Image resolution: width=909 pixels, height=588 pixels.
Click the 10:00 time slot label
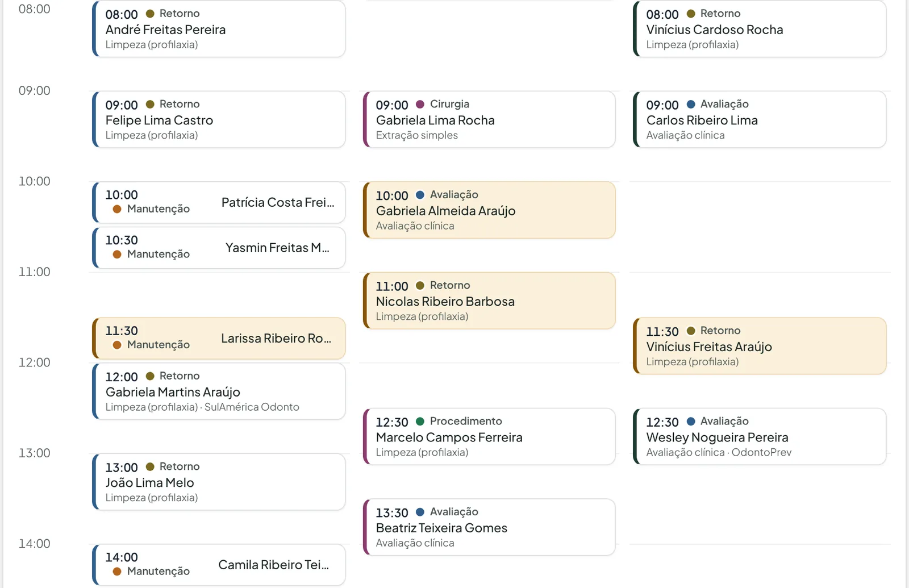[35, 181]
